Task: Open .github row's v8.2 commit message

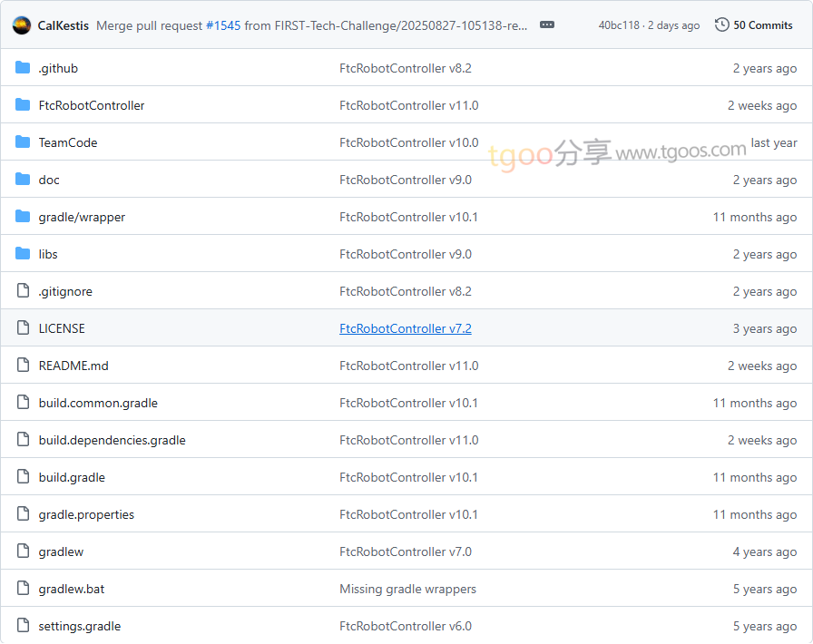Action: tap(406, 68)
